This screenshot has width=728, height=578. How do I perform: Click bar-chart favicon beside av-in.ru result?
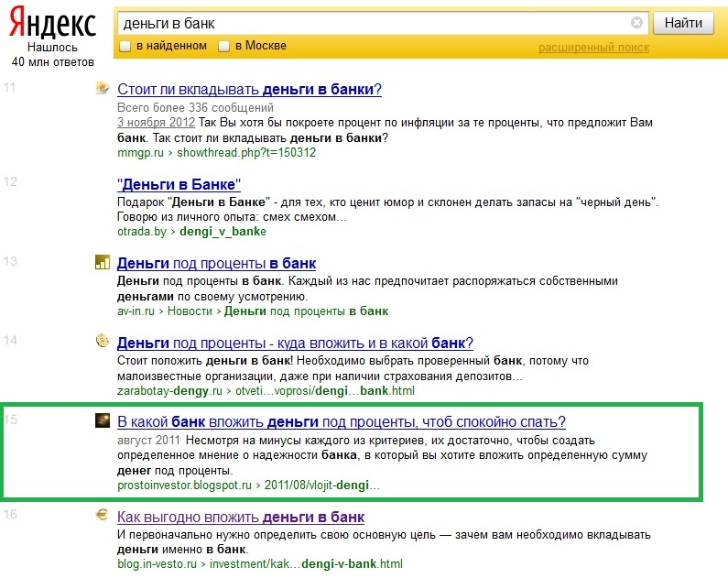tap(103, 262)
